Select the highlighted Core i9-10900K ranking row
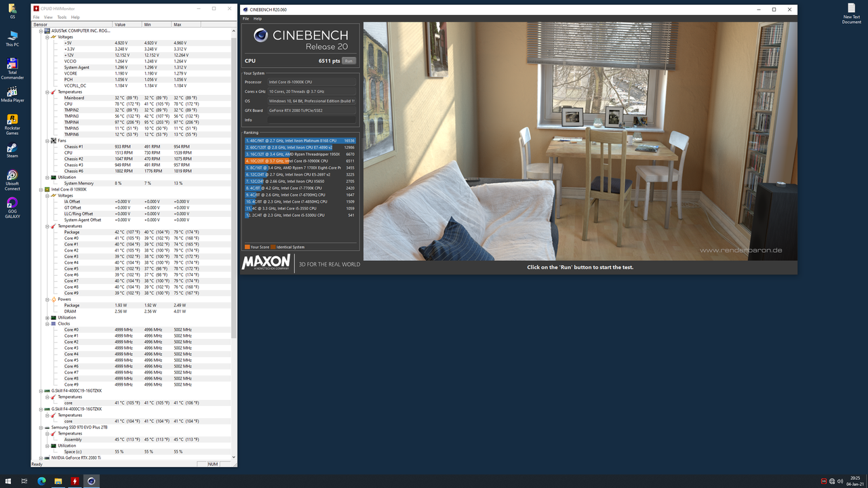The width and height of the screenshot is (868, 488). pyautogui.click(x=300, y=161)
